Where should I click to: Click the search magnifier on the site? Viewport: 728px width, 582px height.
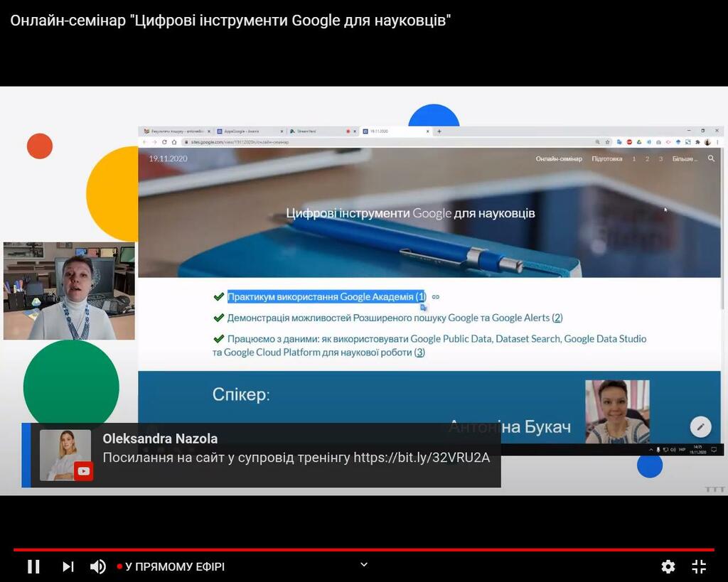click(x=711, y=158)
